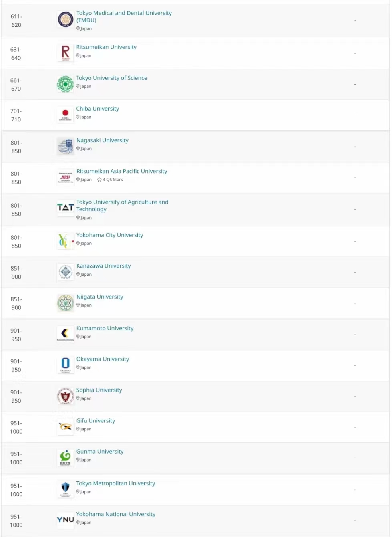Click the Yokohama City University logo
392x537 pixels.
pyautogui.click(x=65, y=241)
